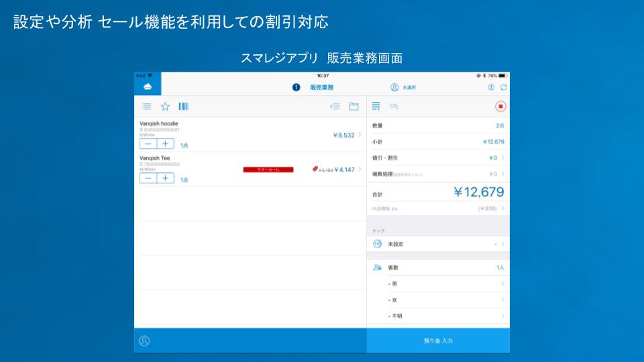Open the folder icon in the toolbar
Viewport: 644px width, 362px height.
(x=354, y=107)
